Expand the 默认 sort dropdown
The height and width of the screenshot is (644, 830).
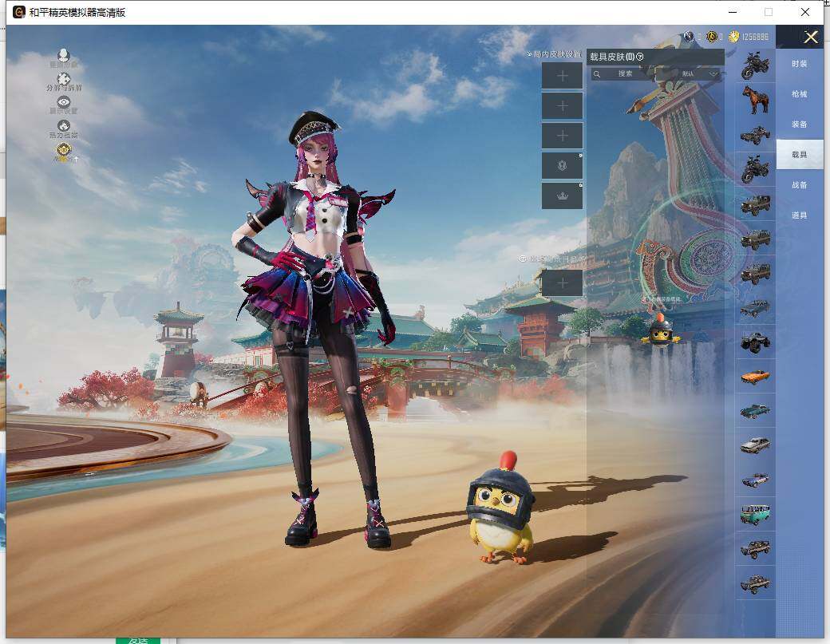point(699,74)
